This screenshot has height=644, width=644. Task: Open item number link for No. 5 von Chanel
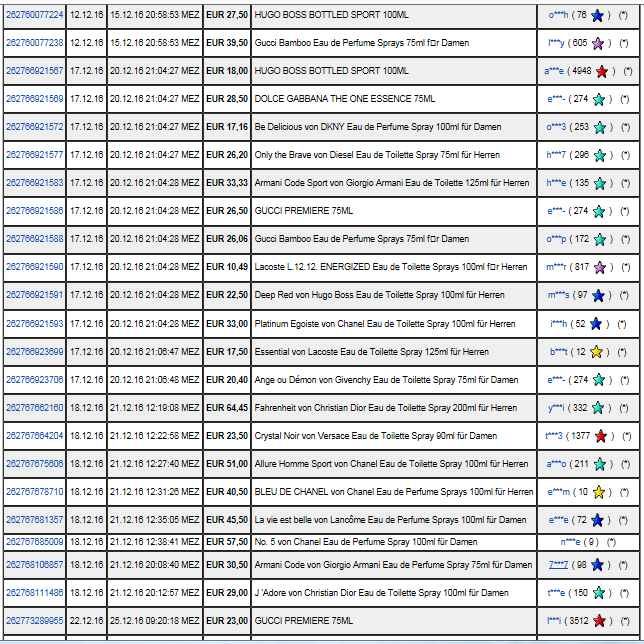tap(35, 542)
